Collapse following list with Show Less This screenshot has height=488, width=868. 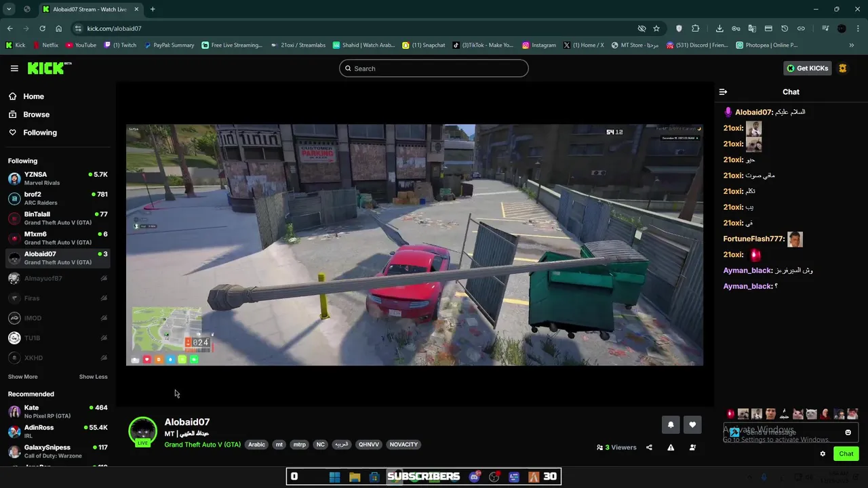pyautogui.click(x=94, y=377)
